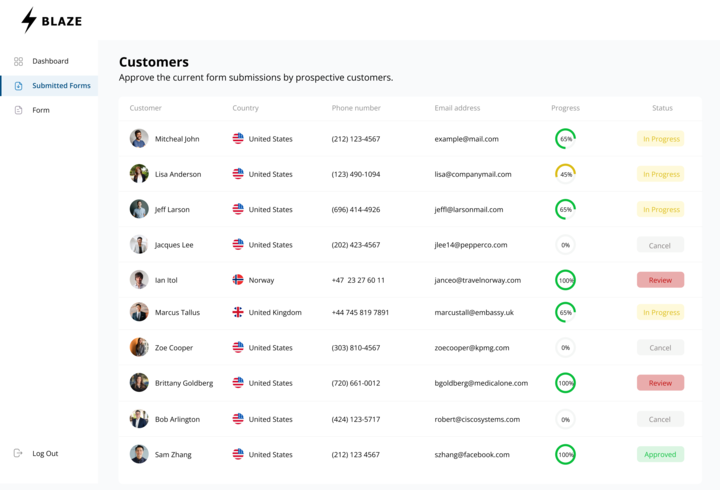This screenshot has width=720, height=490.
Task: Click the Blaze lightning bolt logo
Action: pyautogui.click(x=29, y=20)
